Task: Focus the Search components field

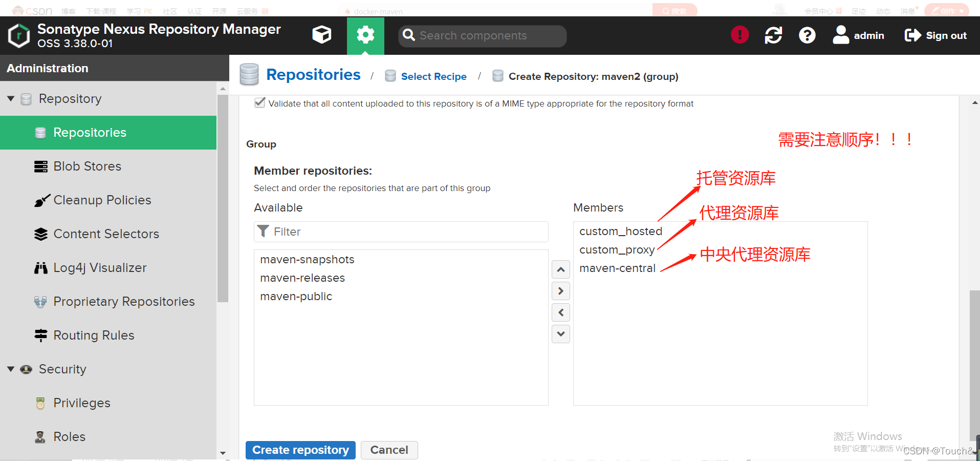Action: (x=483, y=36)
